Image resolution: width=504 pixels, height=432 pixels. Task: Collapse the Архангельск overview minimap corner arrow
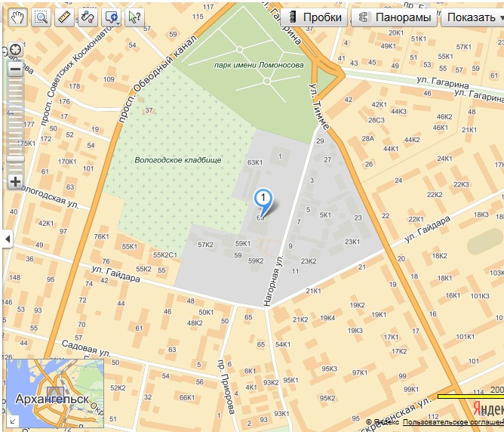pos(12,420)
